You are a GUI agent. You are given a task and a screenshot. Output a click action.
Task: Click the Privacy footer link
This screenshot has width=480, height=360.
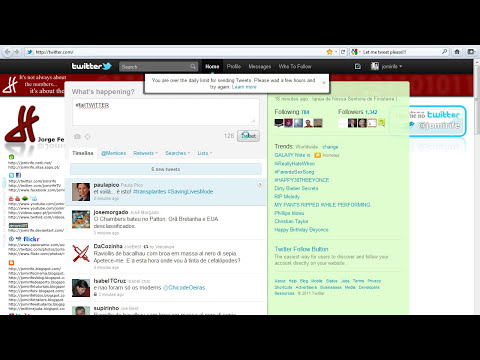click(x=374, y=281)
